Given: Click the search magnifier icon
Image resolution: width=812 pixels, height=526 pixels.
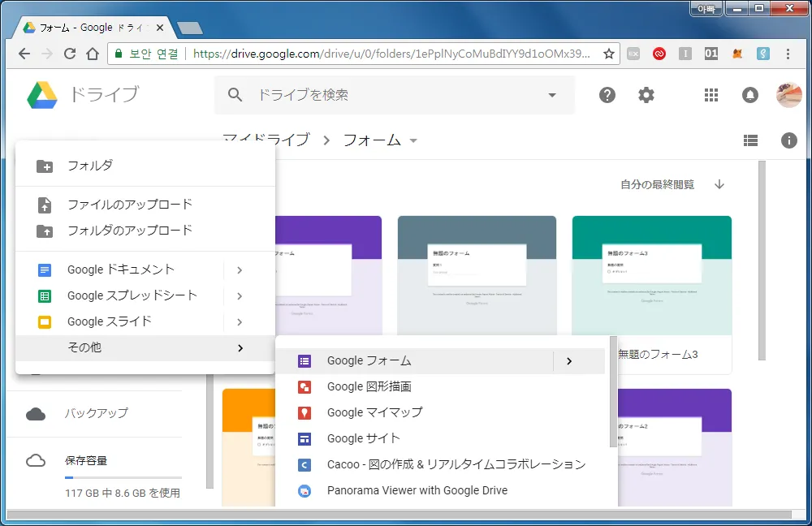Looking at the screenshot, I should point(235,95).
